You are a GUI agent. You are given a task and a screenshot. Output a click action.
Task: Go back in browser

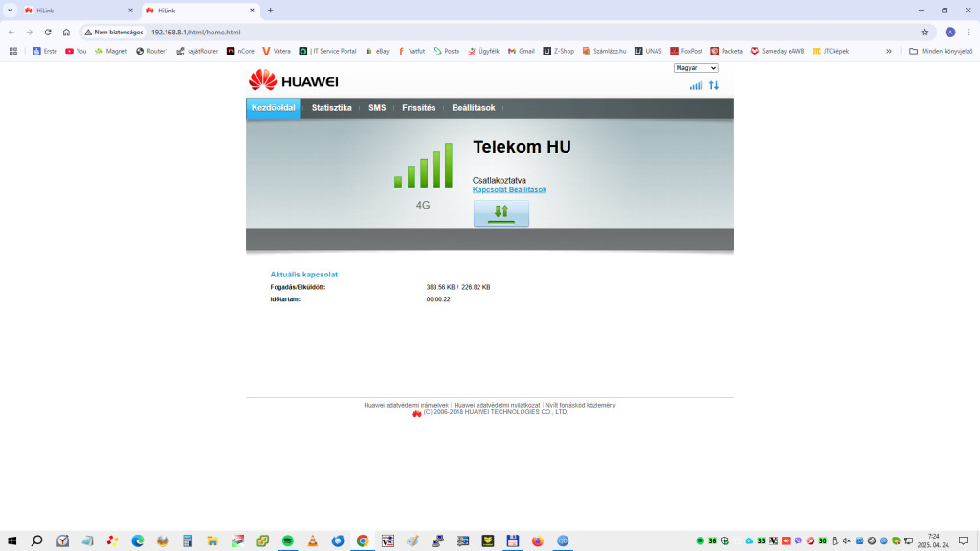point(11,32)
